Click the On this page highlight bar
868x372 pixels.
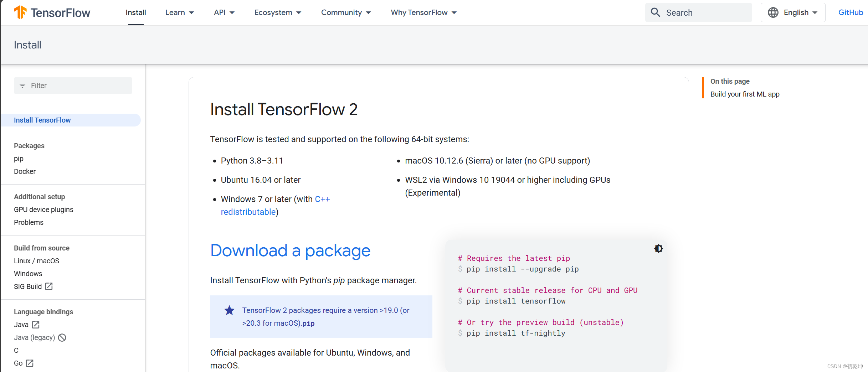click(703, 87)
